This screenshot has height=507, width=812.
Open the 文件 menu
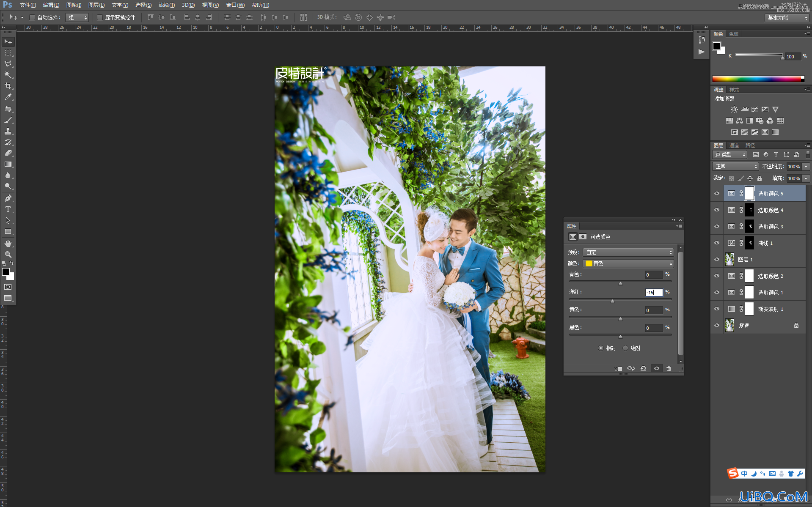pos(28,5)
